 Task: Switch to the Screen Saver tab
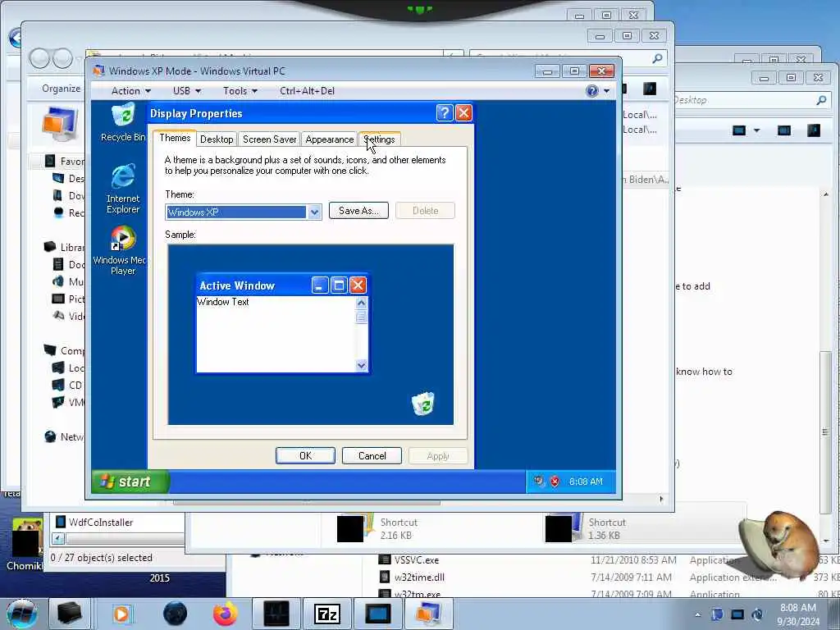tap(269, 139)
